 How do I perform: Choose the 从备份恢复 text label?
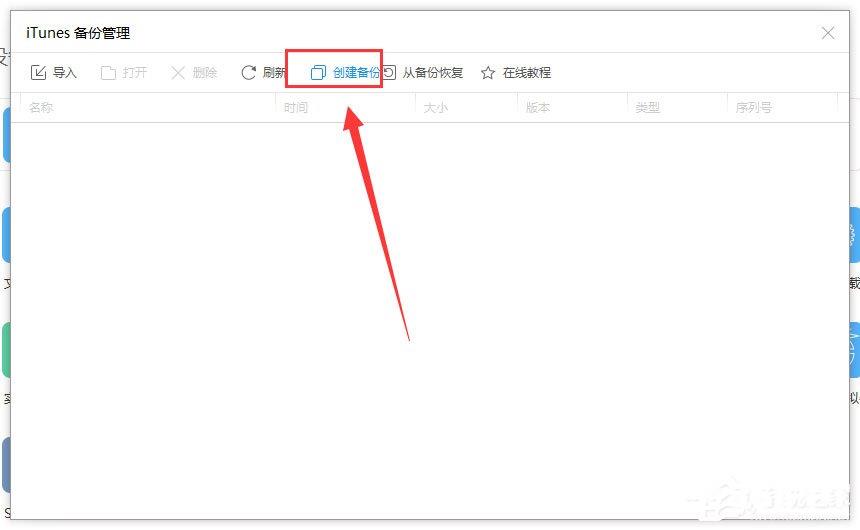coord(433,72)
